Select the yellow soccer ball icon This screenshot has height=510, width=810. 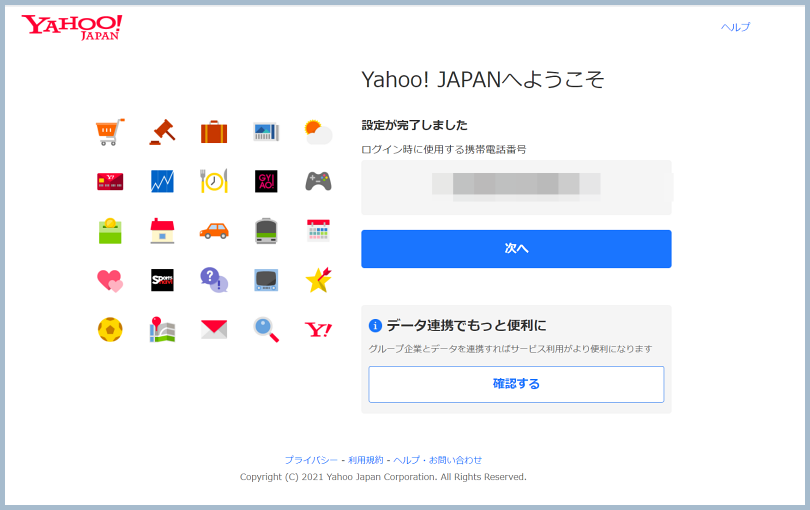(110, 330)
